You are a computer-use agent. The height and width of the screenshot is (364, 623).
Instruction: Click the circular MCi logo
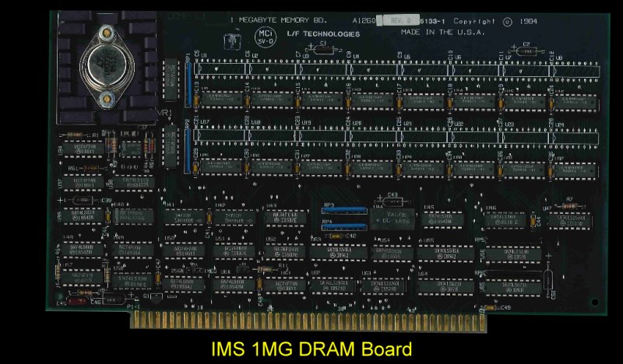266,37
